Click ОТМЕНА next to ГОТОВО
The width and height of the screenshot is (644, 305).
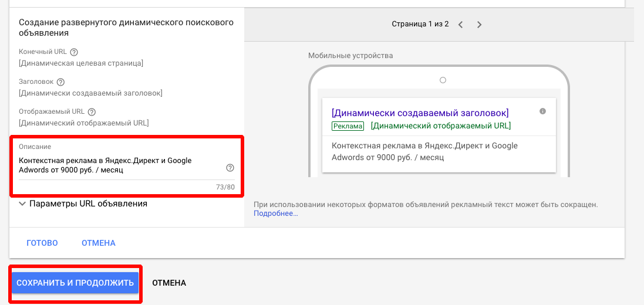(x=99, y=243)
